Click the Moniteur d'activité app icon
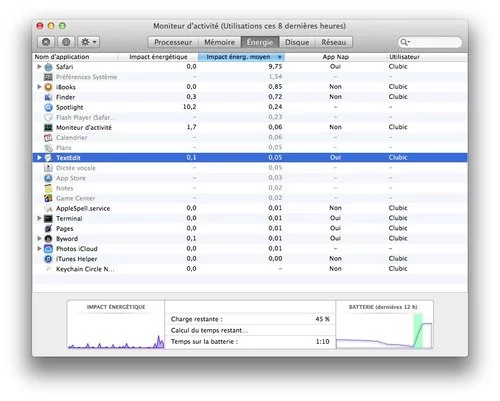Viewport: 500px width, 401px height. [x=49, y=128]
